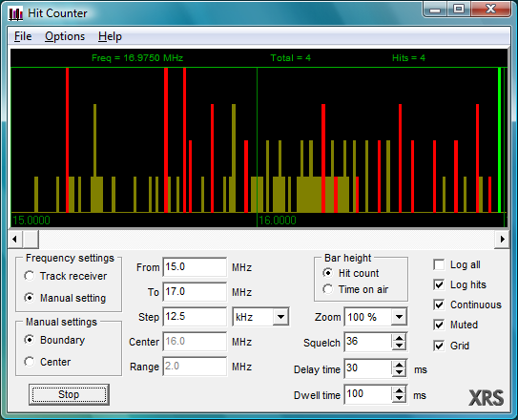Screen dimensions: 518x420
Task: Open the Step unit kHz dropdown
Action: click(280, 317)
